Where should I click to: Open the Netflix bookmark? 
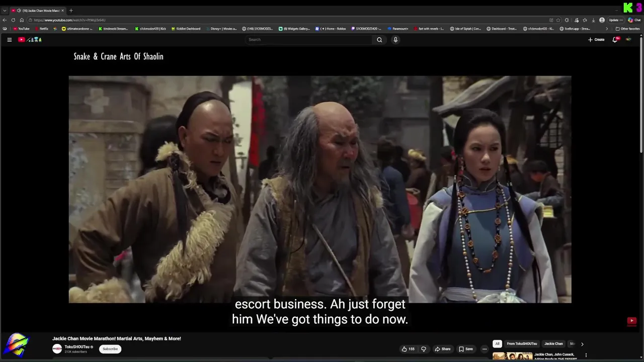[x=41, y=29]
